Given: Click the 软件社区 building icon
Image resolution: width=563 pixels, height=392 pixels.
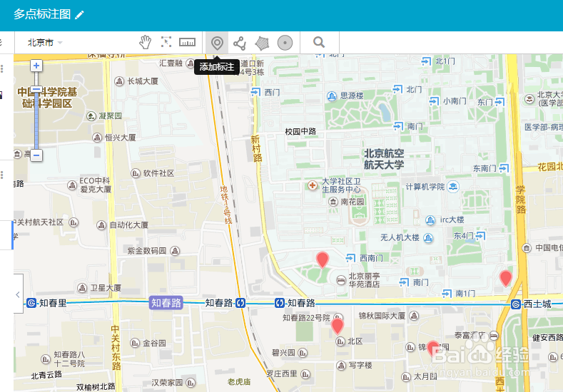Looking at the screenshot, I should coord(136,173).
